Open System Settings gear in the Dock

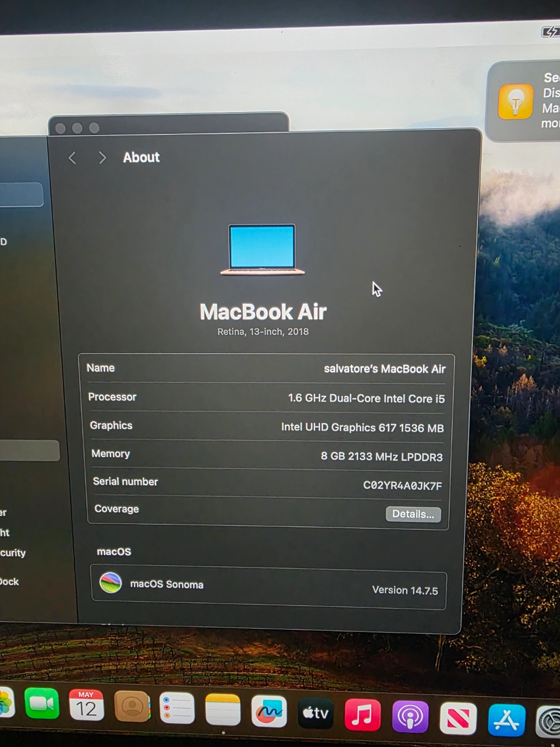[549, 722]
